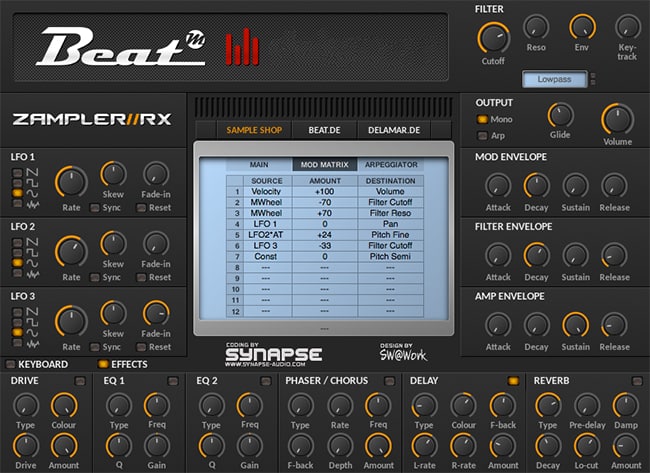Toggle Mono output mode
The height and width of the screenshot is (473, 650).
482,119
